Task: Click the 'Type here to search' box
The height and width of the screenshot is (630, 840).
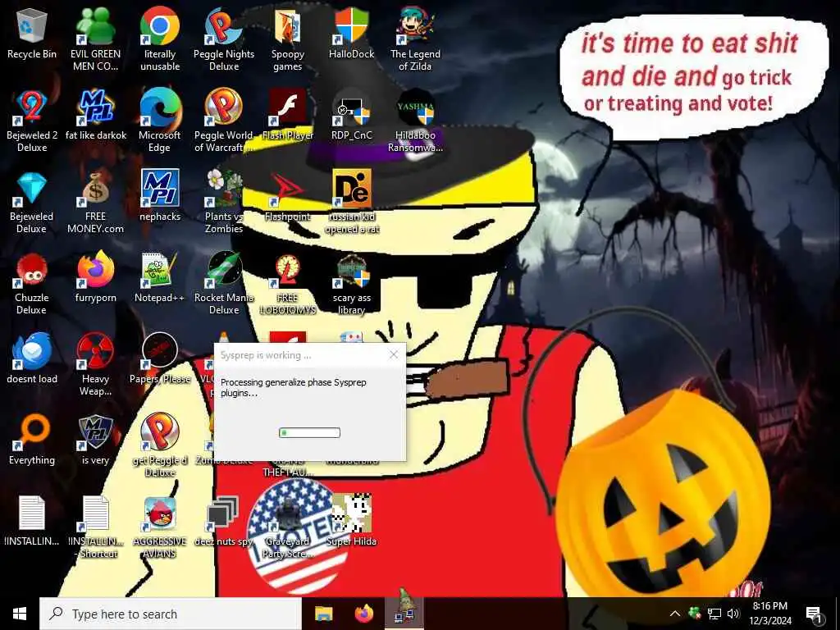Action: [x=171, y=614]
